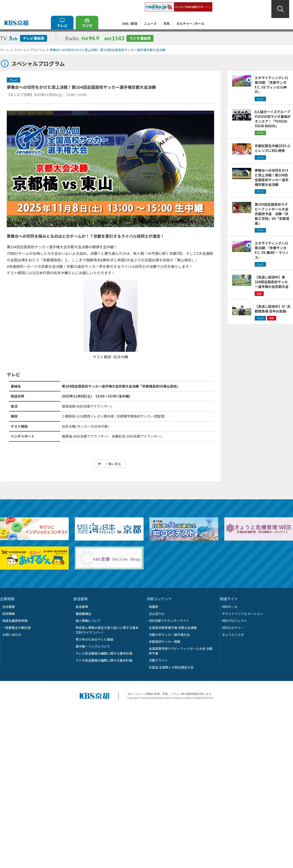The image size is (293, 868).
Task: Open 天皇盃 全国車いす駅伝競走大会 link
Action: pyautogui.click(x=171, y=667)
